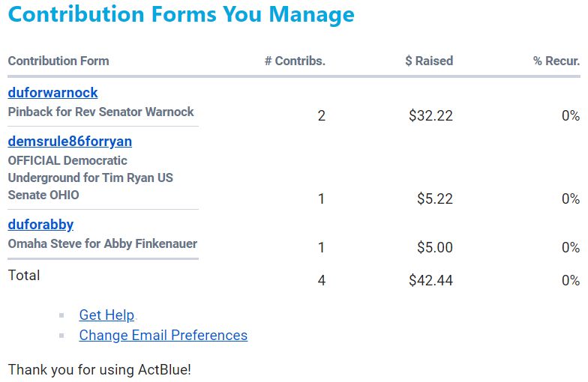Click the Get Help link
Image resolution: width=588 pixels, height=382 pixels.
[106, 315]
